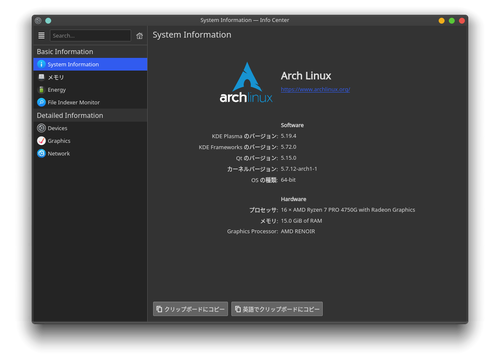Click the gray window menu button in title bar
This screenshot has height=360, width=500.
click(x=38, y=21)
